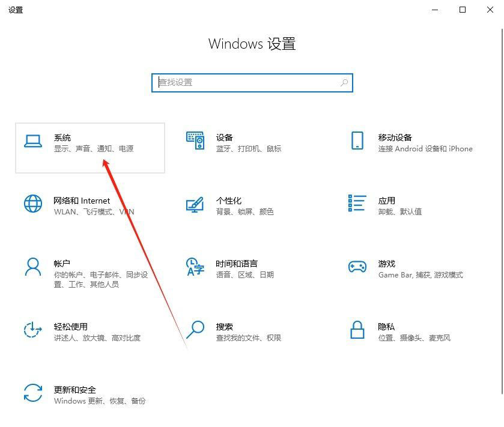Click description 蓝牙、打印机、鼠标
Viewport: 504px width, 427px height.
coord(249,149)
